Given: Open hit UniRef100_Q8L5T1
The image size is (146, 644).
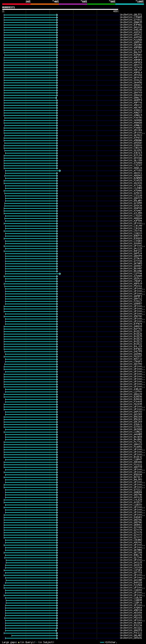Looking at the screenshot, I should click(131, 15).
